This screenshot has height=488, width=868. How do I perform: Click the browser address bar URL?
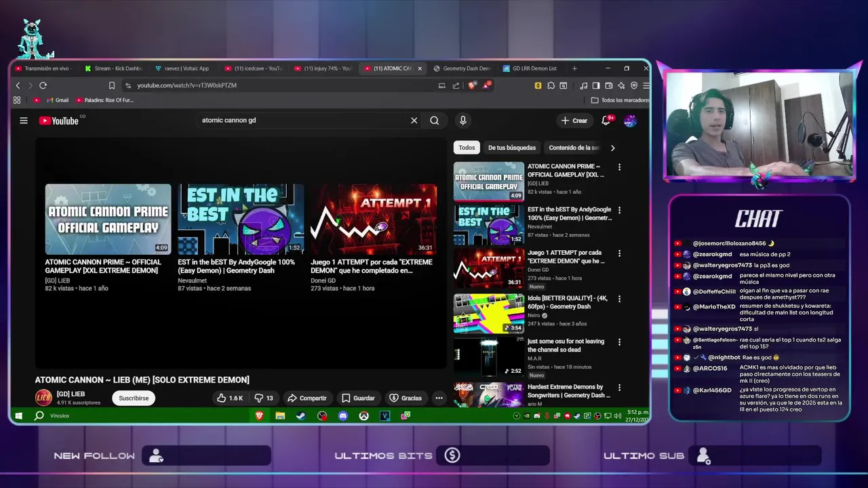click(186, 85)
